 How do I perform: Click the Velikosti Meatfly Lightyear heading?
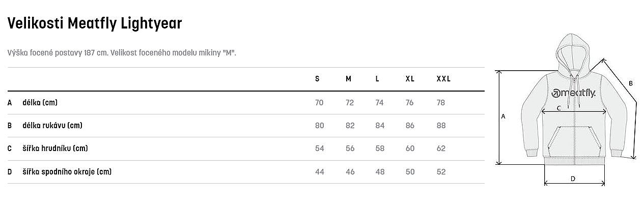95,23
